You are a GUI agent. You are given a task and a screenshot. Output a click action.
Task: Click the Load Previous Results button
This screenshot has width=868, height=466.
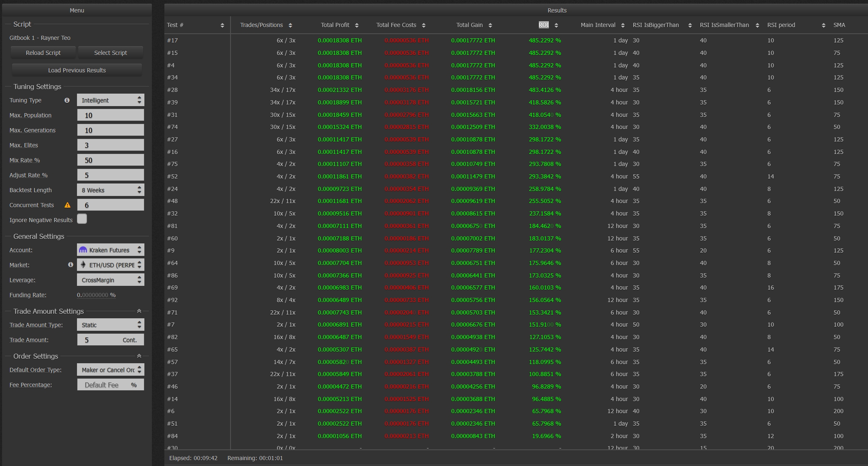tap(77, 70)
